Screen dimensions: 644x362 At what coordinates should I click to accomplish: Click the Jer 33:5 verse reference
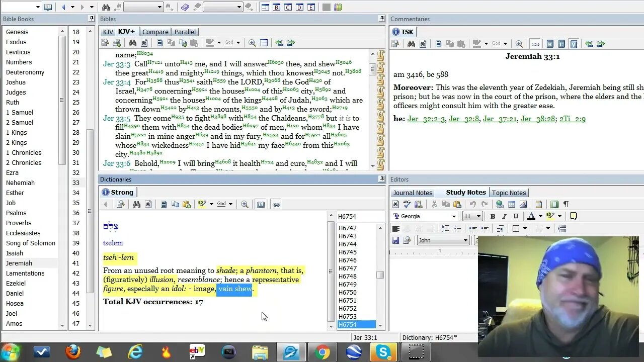coord(117,118)
